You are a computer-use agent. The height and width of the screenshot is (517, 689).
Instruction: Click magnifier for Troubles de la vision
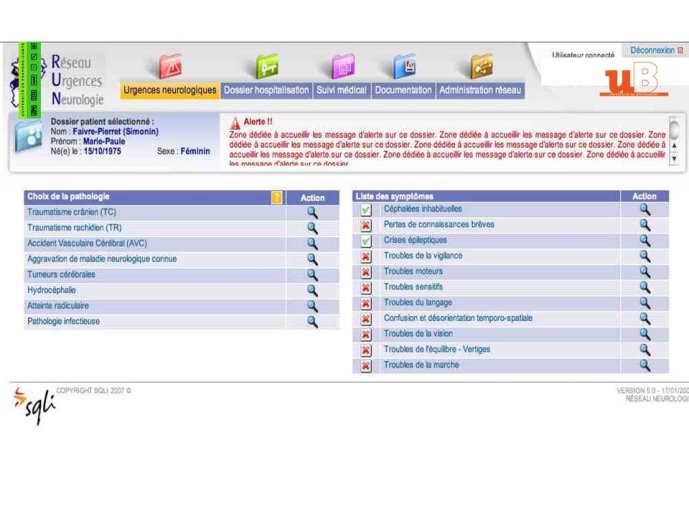(x=645, y=334)
